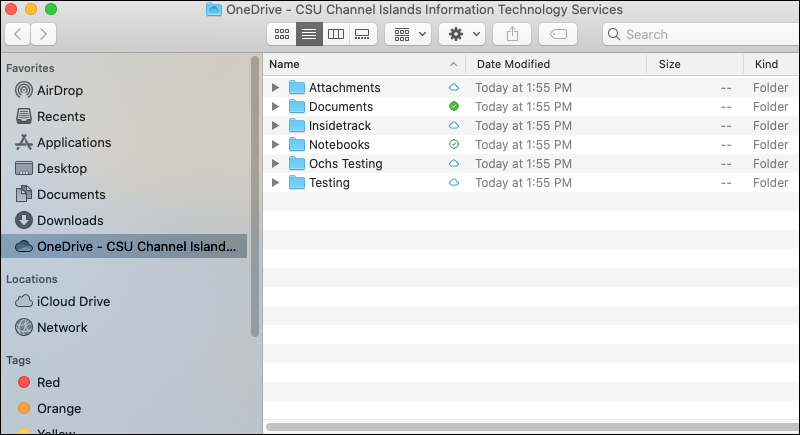Filter by the Orange tag
This screenshot has height=435, width=800.
(49, 408)
